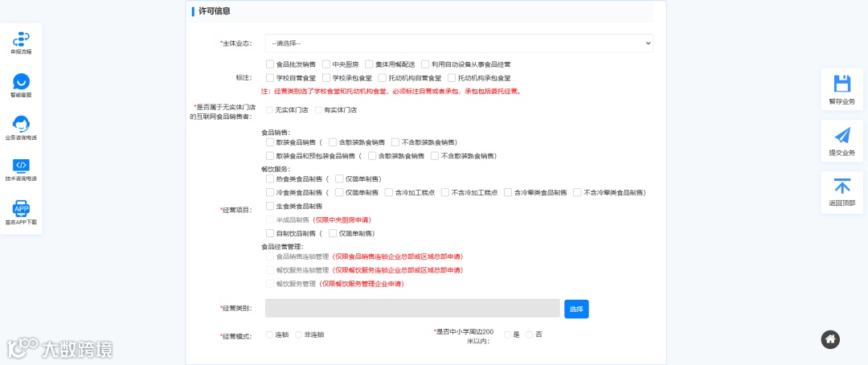Check the 热食类食品制售 checkbox
868x365 pixels.
tap(269, 179)
